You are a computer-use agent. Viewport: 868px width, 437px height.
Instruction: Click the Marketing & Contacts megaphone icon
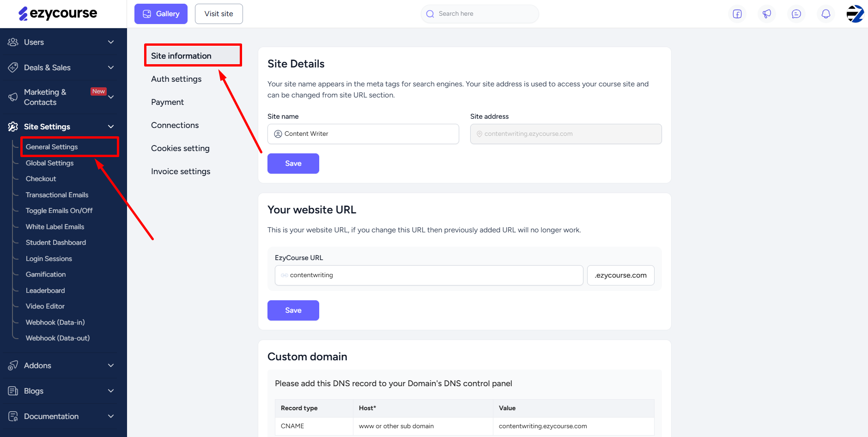(x=13, y=97)
